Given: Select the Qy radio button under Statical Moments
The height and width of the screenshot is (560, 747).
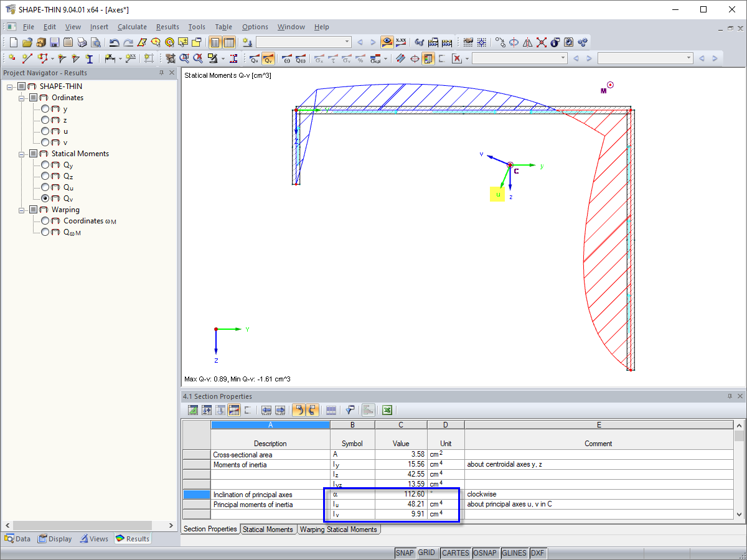Looking at the screenshot, I should (x=45, y=165).
